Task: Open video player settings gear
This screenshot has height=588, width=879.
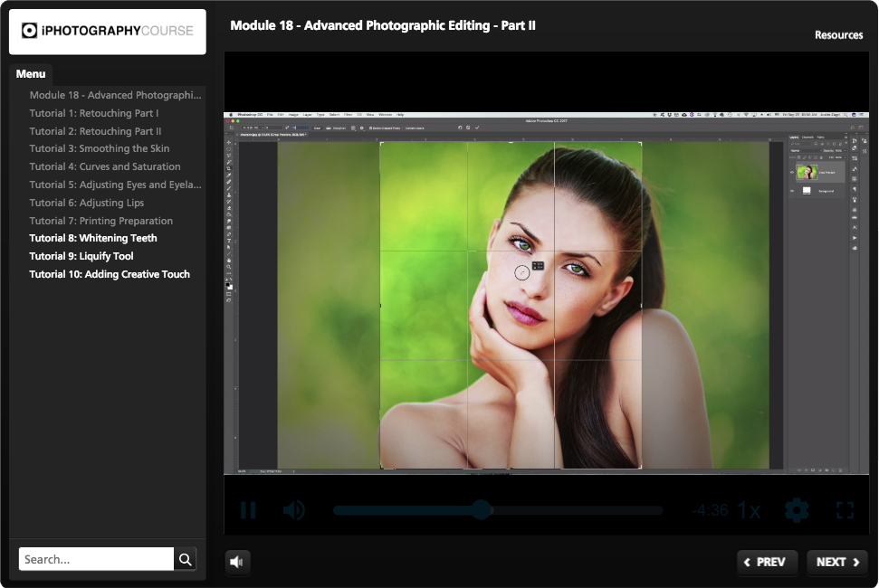Action: click(797, 510)
